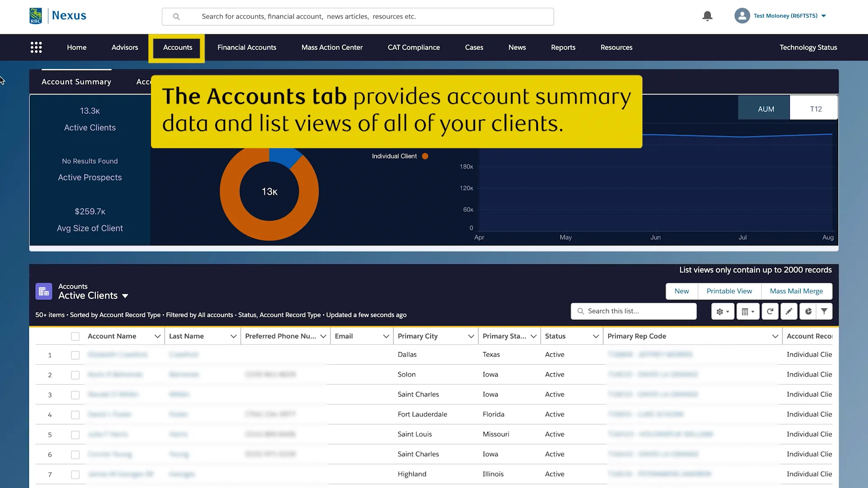Open the Reports tab
This screenshot has width=868, height=488.
pyautogui.click(x=563, y=47)
